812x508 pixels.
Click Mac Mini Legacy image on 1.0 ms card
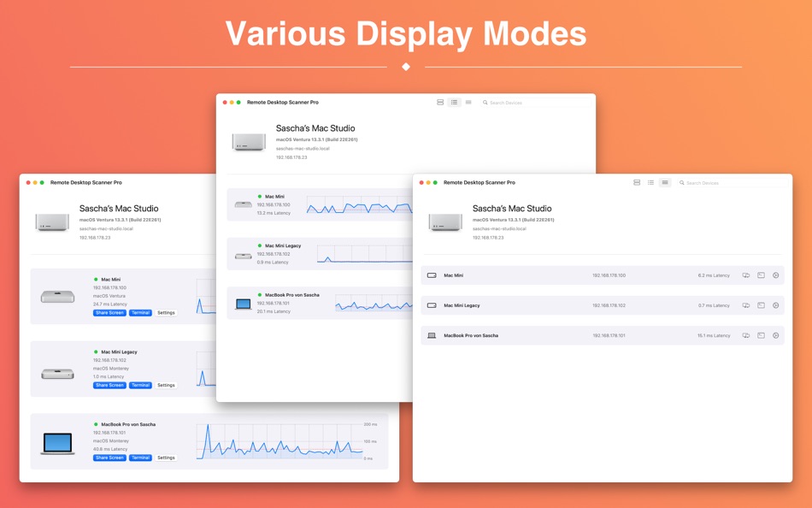pos(57,373)
